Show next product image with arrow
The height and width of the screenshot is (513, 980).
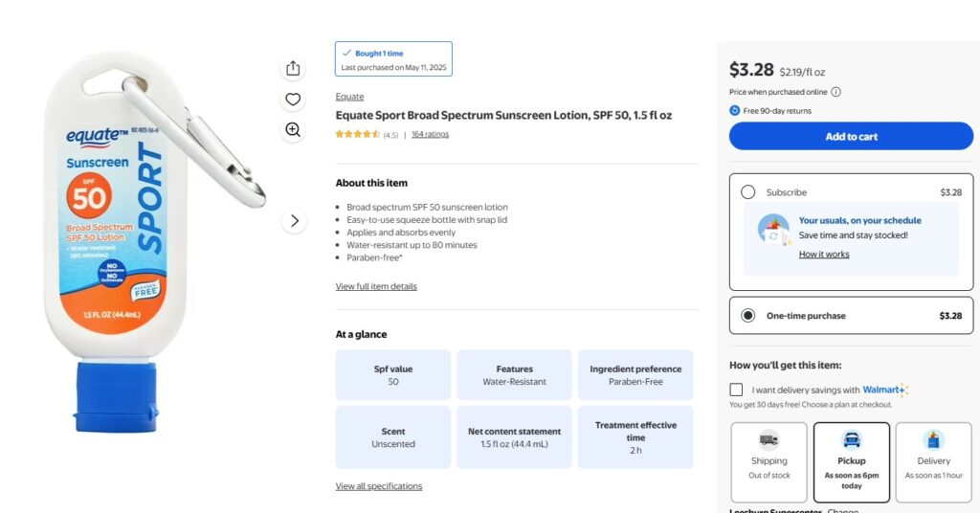(x=294, y=221)
